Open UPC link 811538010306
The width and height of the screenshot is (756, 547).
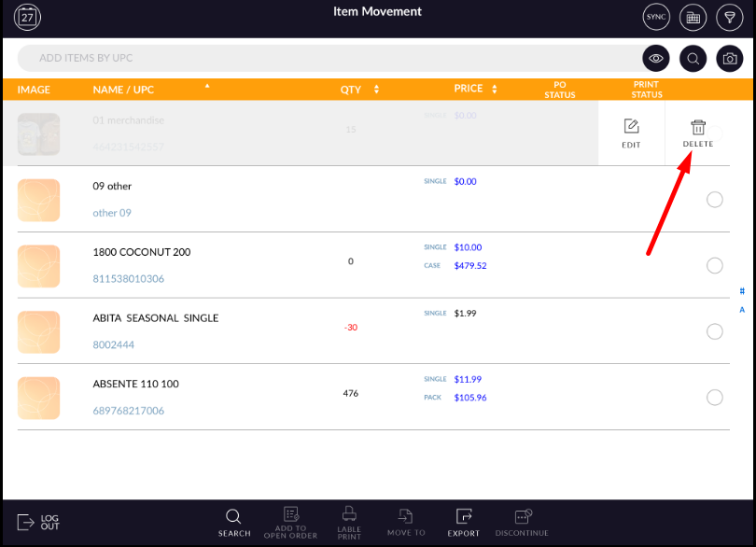tap(129, 278)
